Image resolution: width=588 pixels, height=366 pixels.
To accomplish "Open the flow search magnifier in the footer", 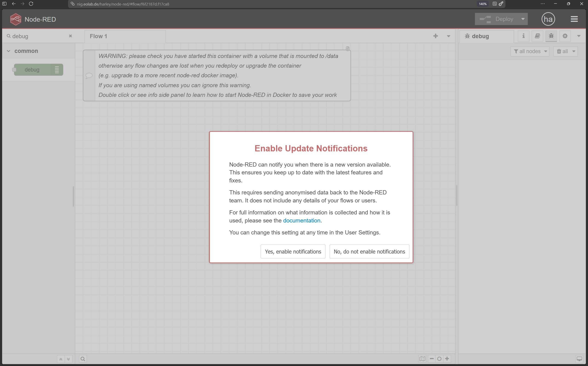I will pyautogui.click(x=83, y=359).
